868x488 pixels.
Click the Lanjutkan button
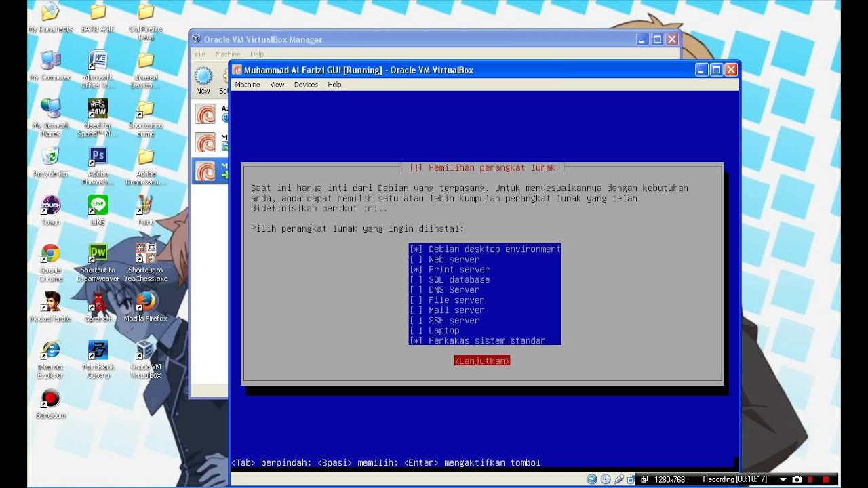pos(482,361)
